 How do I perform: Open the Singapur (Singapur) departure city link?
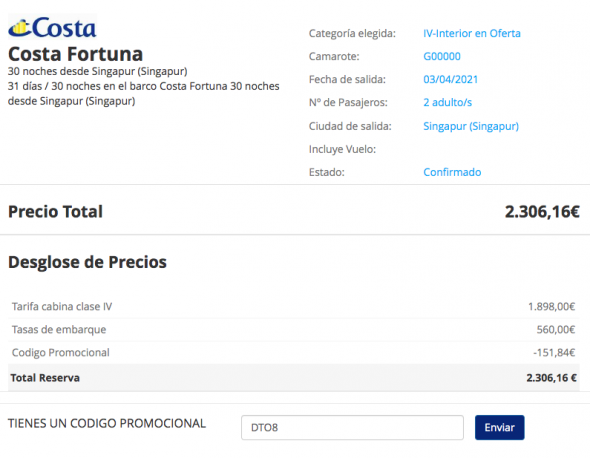pyautogui.click(x=471, y=126)
